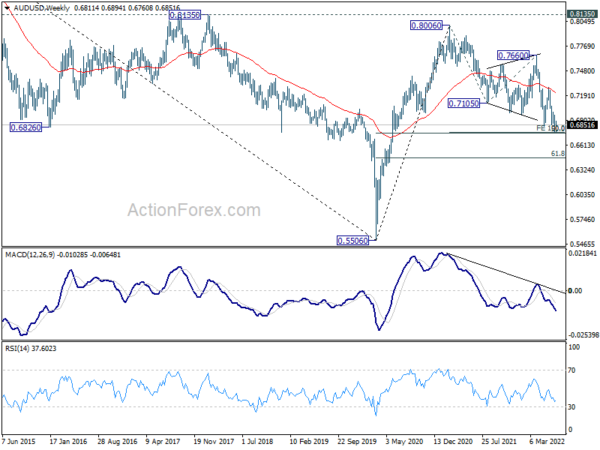Click the 61.8 Fibonacci level label
Image resolution: width=600 pixels, height=450 pixels.
point(558,153)
